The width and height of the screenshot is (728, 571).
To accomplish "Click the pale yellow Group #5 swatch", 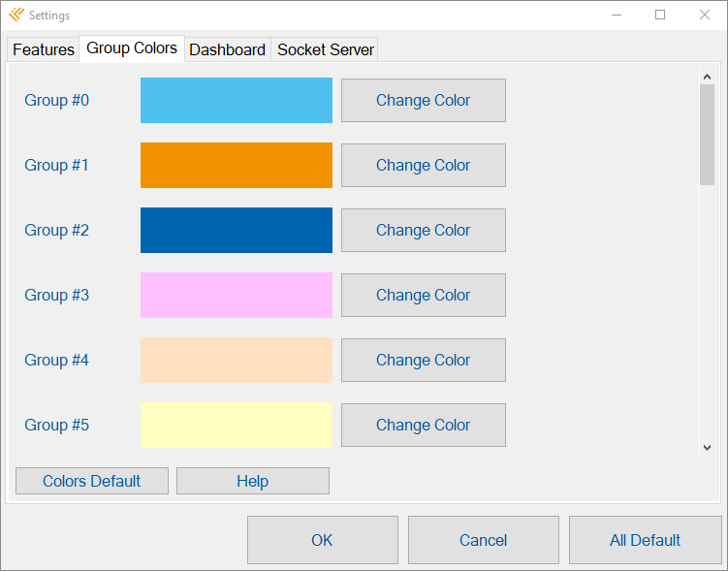I will point(237,426).
